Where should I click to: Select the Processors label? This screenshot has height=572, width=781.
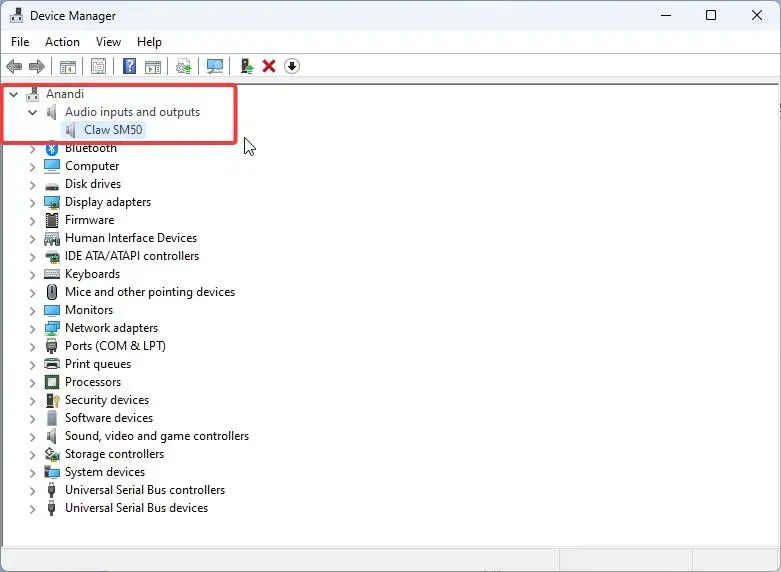tap(93, 382)
